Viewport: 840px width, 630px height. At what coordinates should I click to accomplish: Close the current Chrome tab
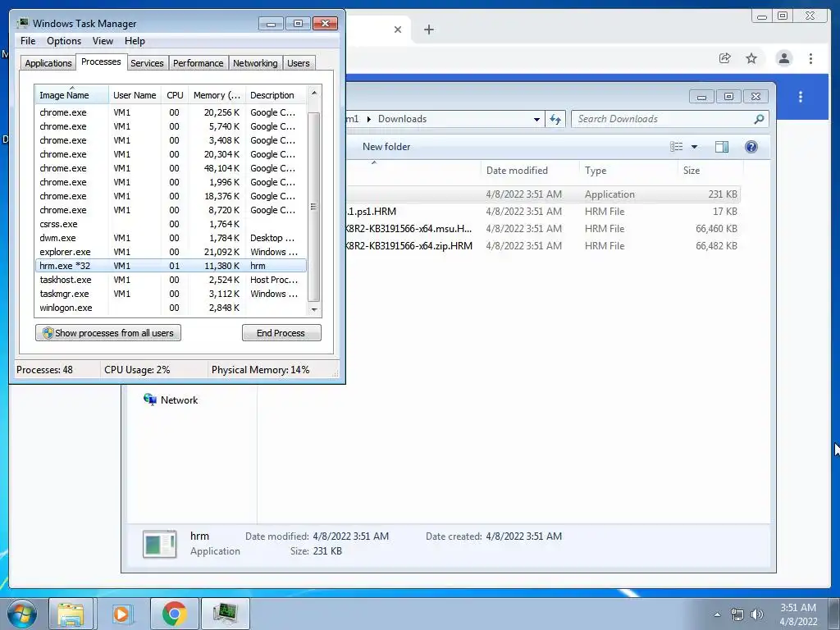398,30
